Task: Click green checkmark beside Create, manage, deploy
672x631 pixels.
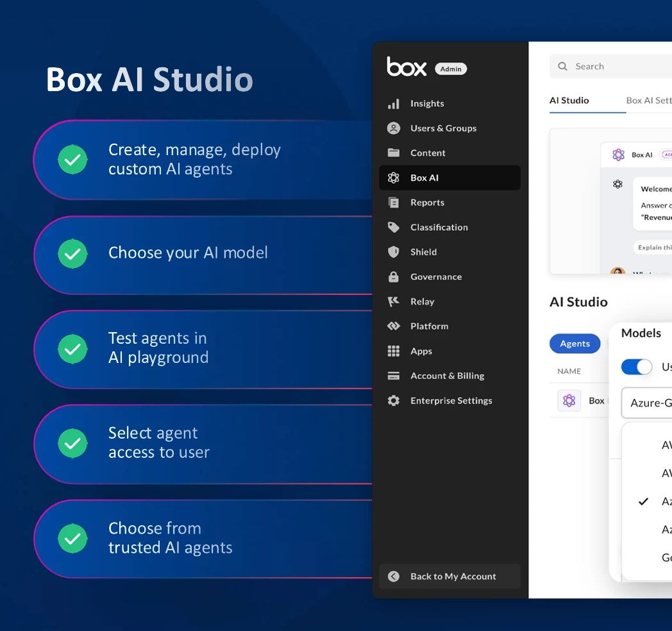Action: tap(73, 160)
